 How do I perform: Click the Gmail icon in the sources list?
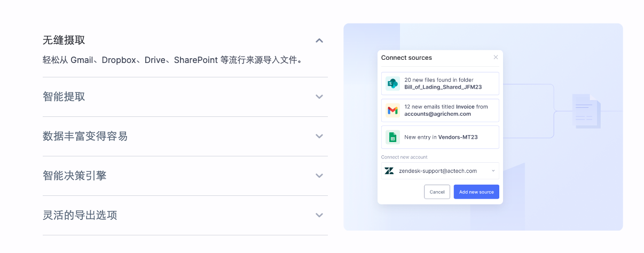392,110
